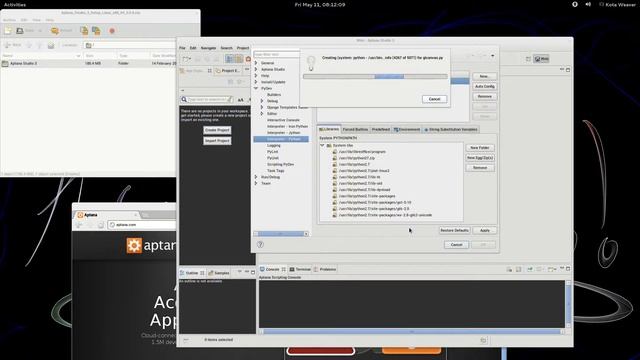Switch to the String Substitution Variables tab

tap(451, 129)
